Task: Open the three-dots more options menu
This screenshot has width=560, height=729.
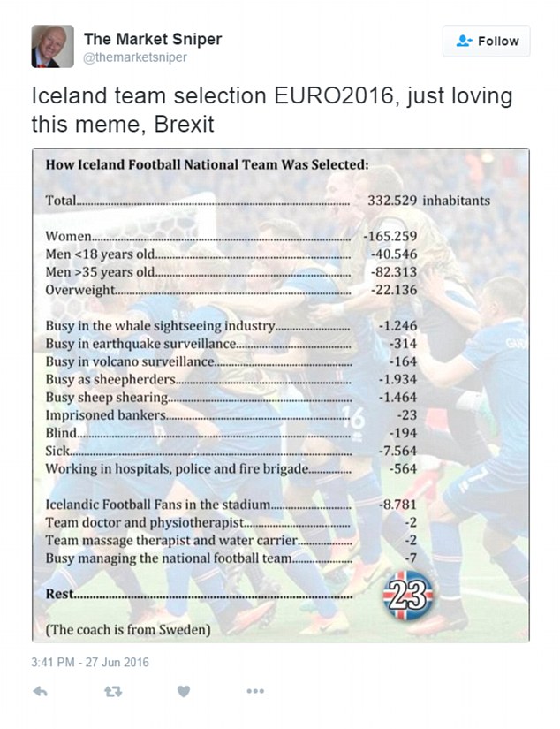Action: [x=254, y=691]
